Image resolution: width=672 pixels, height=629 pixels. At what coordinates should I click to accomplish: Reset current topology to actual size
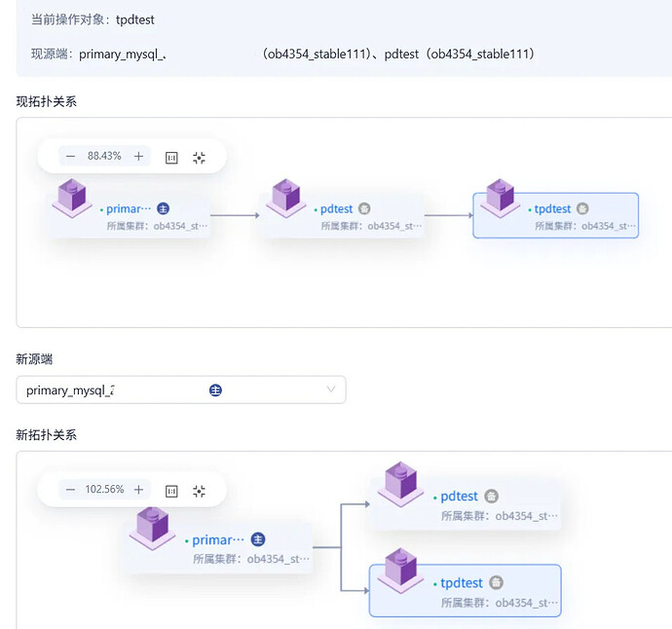pos(171,157)
